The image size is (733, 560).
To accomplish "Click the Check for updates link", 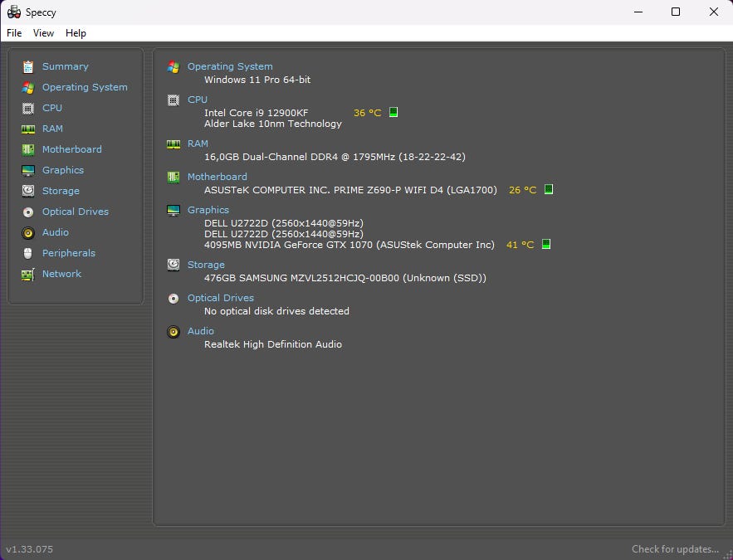I will [674, 548].
